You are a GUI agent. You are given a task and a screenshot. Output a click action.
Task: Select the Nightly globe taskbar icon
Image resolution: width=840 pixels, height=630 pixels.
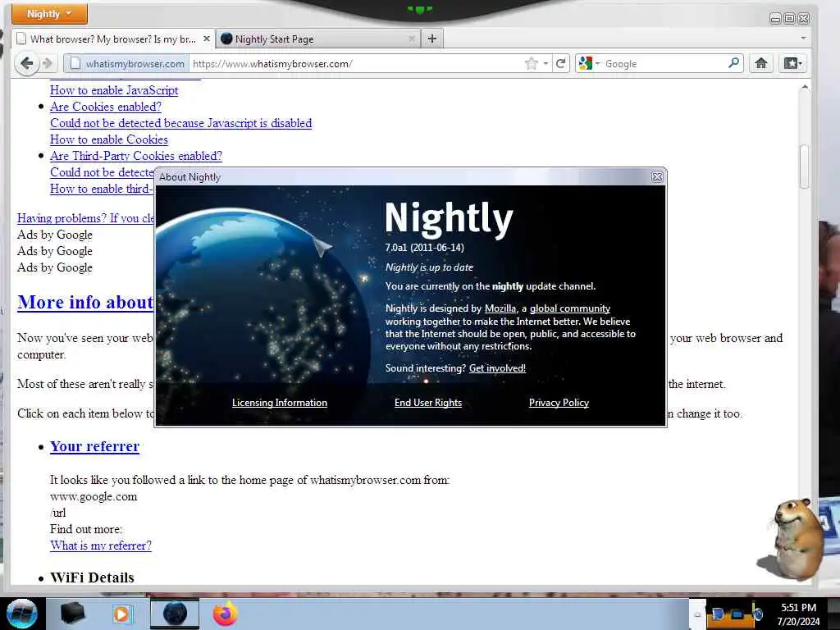pos(175,614)
